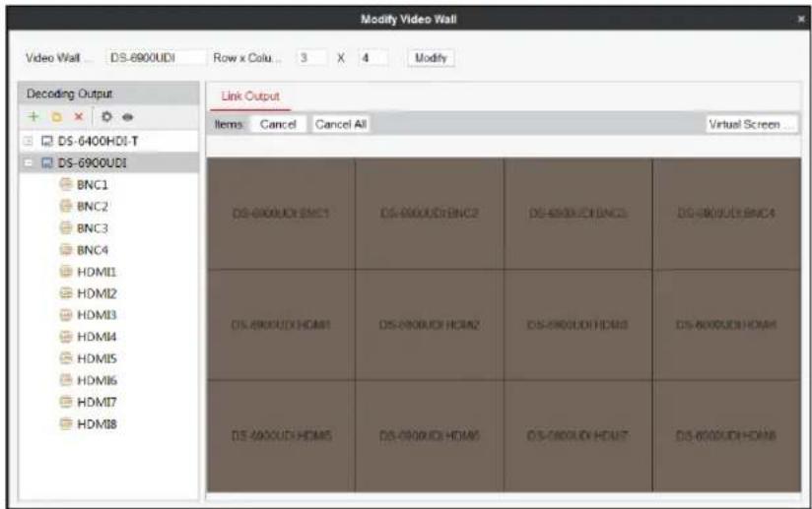Viewport: 812px width, 509px height.
Task: Select the DS-6900UDI HDMI6 wall cell
Action: (x=430, y=436)
